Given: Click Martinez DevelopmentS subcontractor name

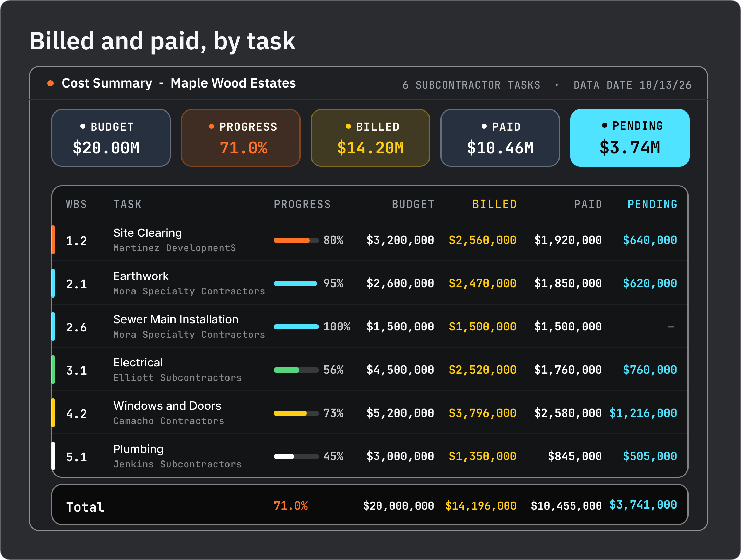Looking at the screenshot, I should tap(175, 248).
